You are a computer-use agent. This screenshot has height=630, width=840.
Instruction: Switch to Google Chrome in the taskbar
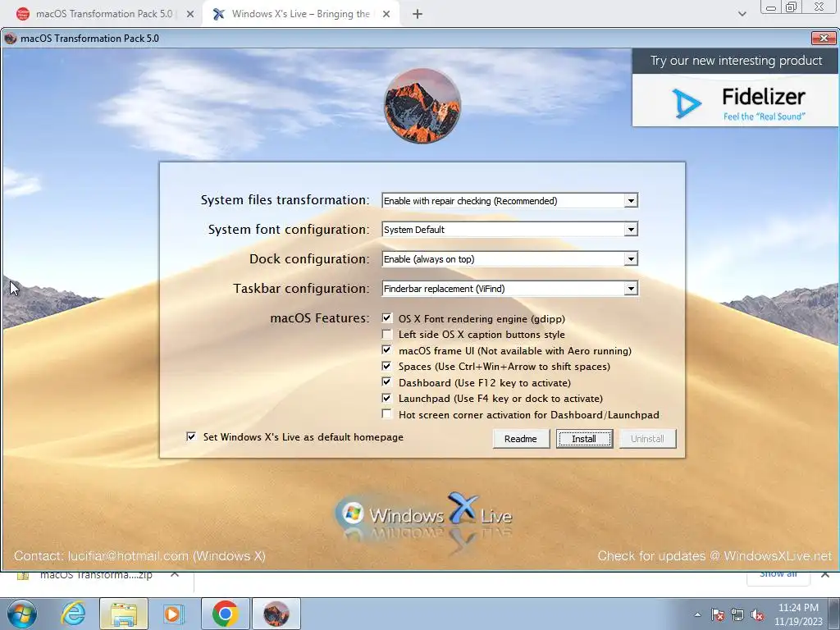[x=225, y=614]
